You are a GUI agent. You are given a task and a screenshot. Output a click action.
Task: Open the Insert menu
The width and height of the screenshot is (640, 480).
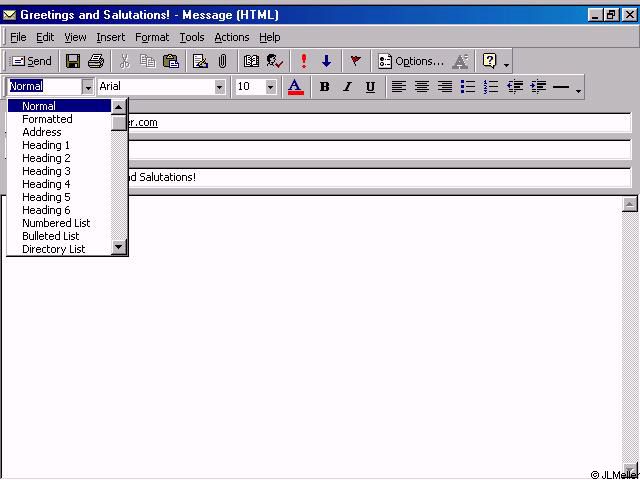111,38
